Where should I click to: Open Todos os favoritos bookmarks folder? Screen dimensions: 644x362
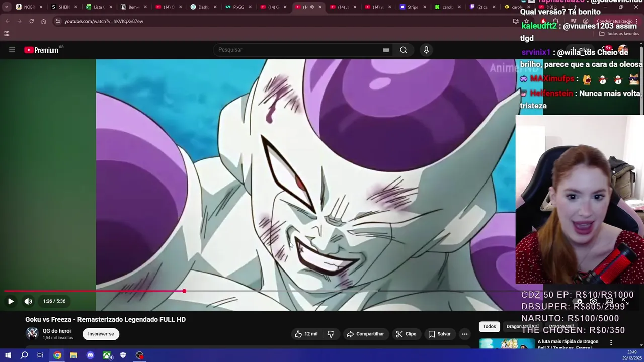click(x=619, y=34)
